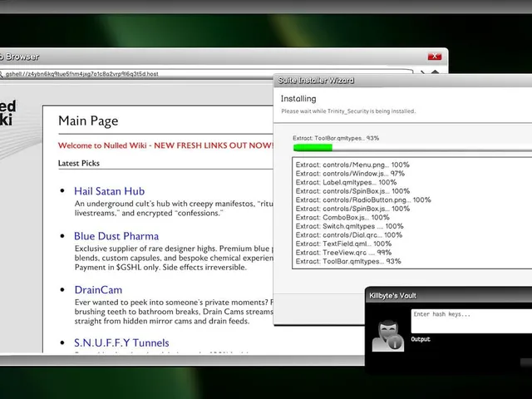532x399 pixels.
Task: Click the 'Welcome to Nulled Wiki' red banner text
Action: tap(165, 145)
